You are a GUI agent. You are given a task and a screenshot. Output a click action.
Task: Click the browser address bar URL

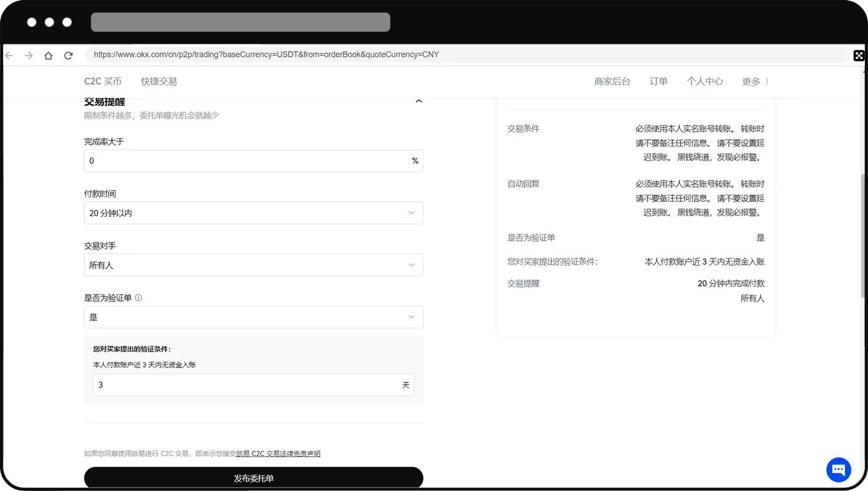pyautogui.click(x=267, y=54)
